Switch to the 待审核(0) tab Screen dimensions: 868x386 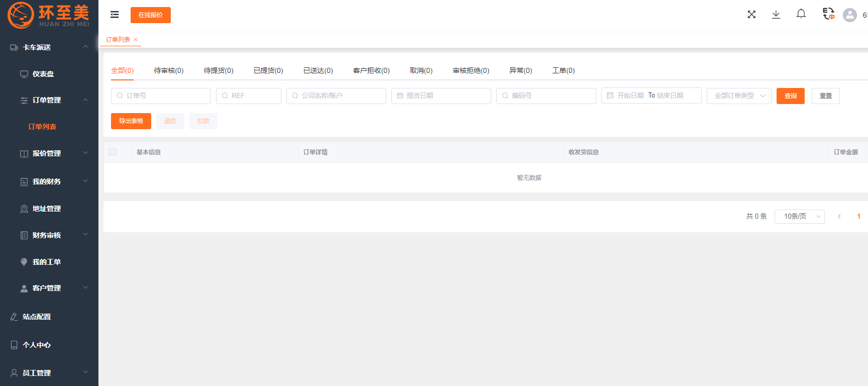(x=168, y=70)
